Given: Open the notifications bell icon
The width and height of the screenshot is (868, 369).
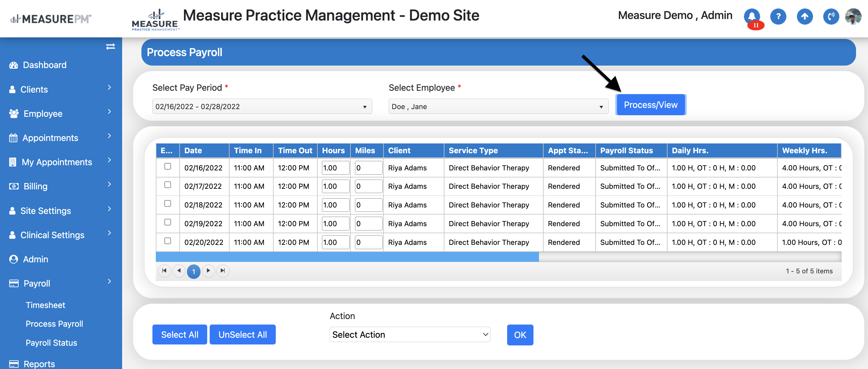Looking at the screenshot, I should (x=752, y=16).
